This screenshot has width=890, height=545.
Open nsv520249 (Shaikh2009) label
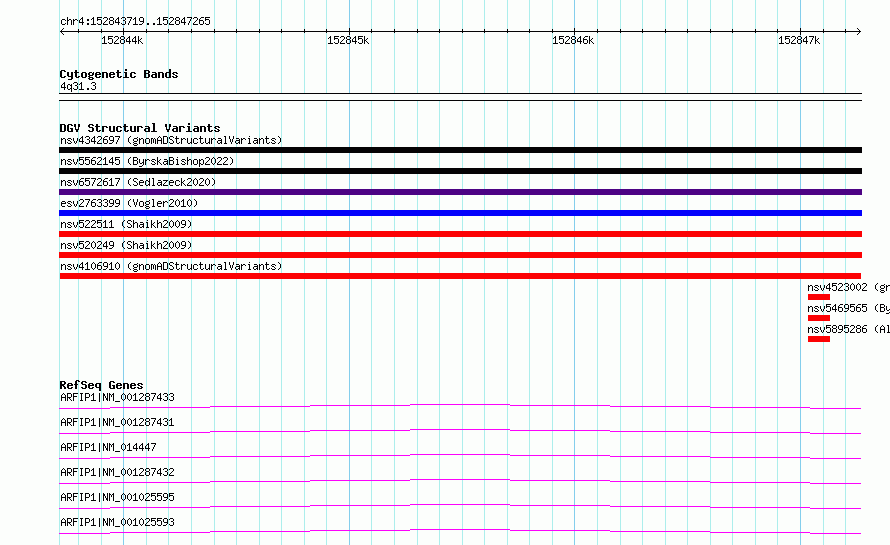click(126, 245)
